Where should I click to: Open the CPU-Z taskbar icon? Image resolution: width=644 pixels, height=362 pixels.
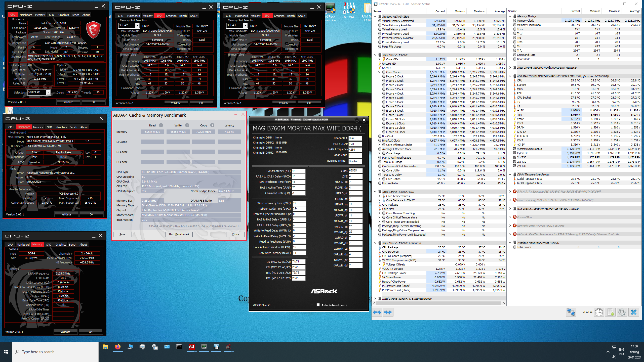(x=229, y=347)
